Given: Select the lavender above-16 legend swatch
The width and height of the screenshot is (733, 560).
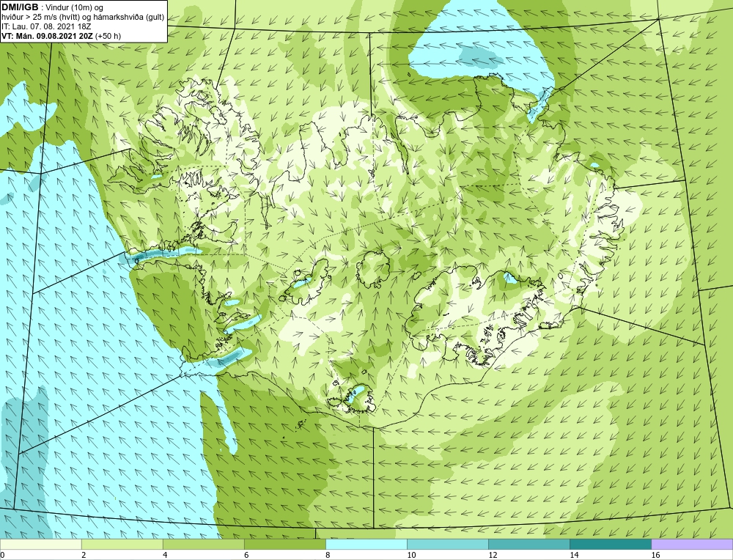Looking at the screenshot, I should (x=692, y=544).
